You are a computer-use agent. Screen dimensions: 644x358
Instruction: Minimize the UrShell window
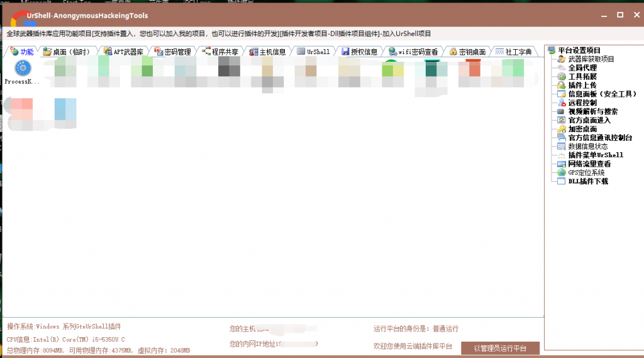604,15
